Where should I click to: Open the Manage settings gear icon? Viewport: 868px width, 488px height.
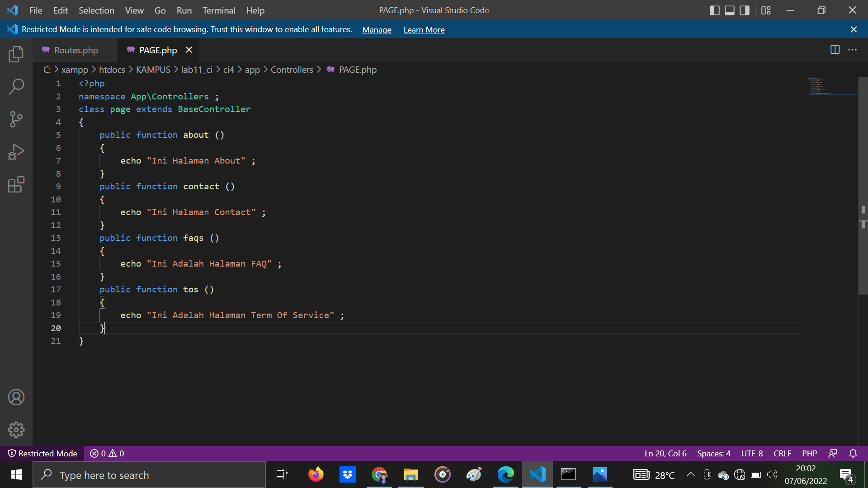[x=16, y=430]
